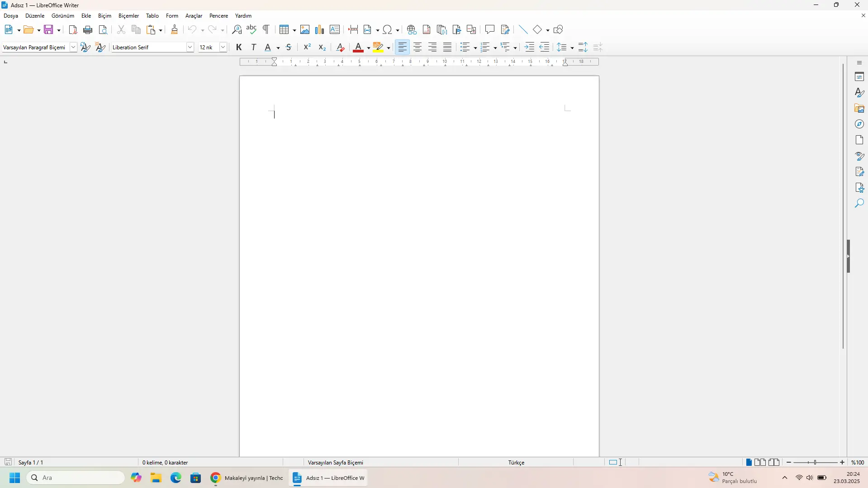Click the Open file folder icon
The image size is (868, 488).
coord(29,30)
